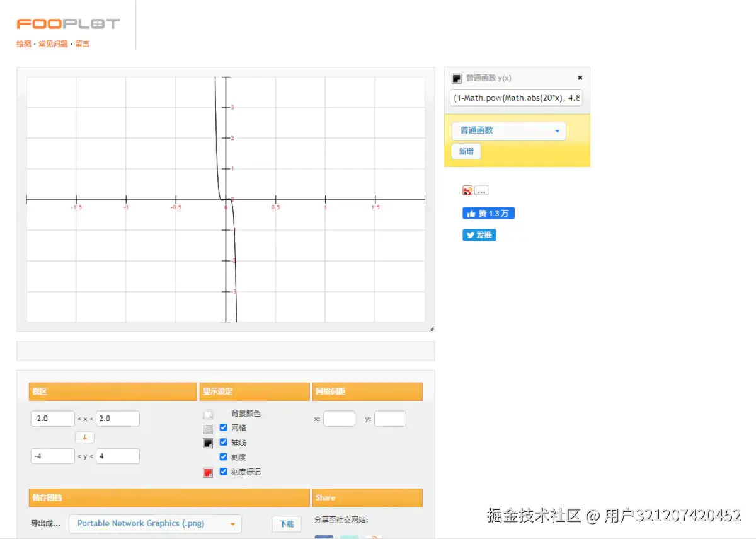Click the y minimum field -4
Screen dimensions: 756x539
[x=53, y=456]
